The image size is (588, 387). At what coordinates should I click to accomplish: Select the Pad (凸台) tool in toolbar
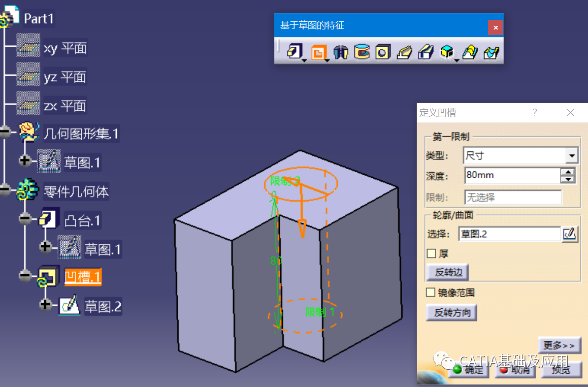coord(295,52)
